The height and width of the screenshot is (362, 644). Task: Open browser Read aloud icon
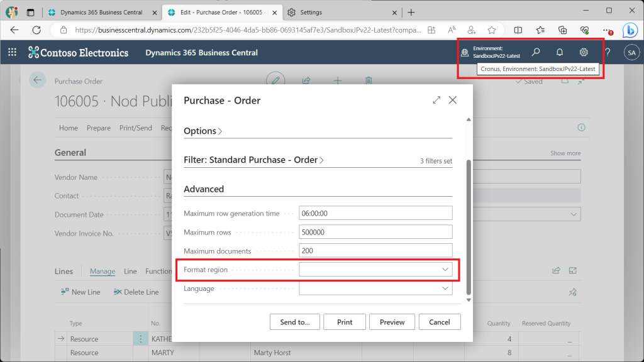[452, 30]
